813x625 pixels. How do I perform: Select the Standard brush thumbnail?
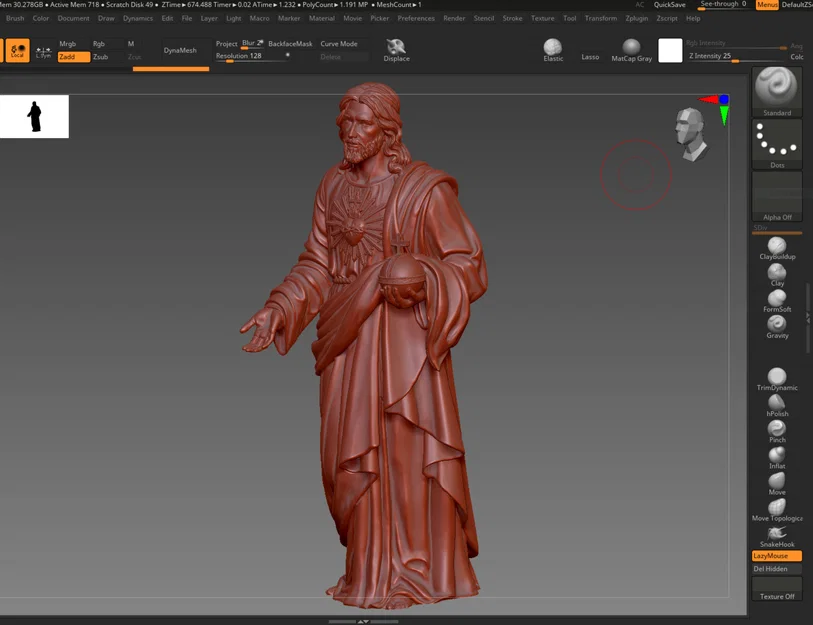(x=776, y=91)
